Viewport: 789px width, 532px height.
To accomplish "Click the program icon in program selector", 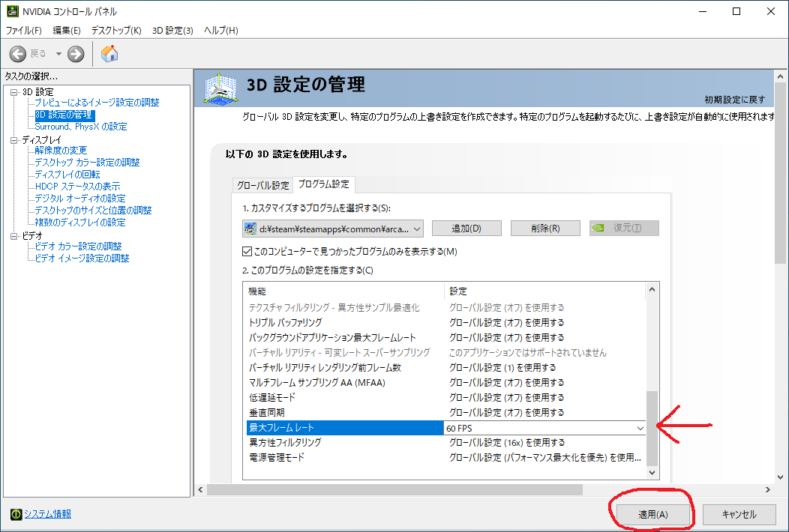I will (x=250, y=229).
